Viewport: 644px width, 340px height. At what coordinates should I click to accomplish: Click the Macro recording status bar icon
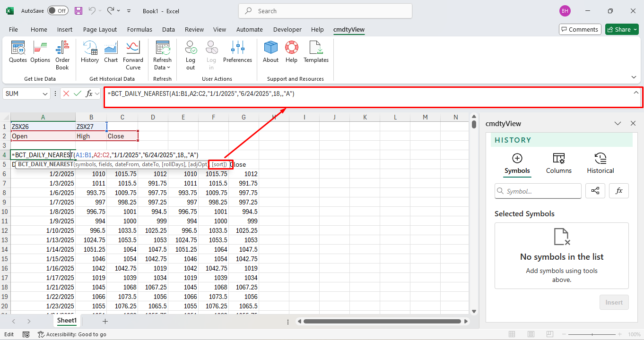click(26, 334)
